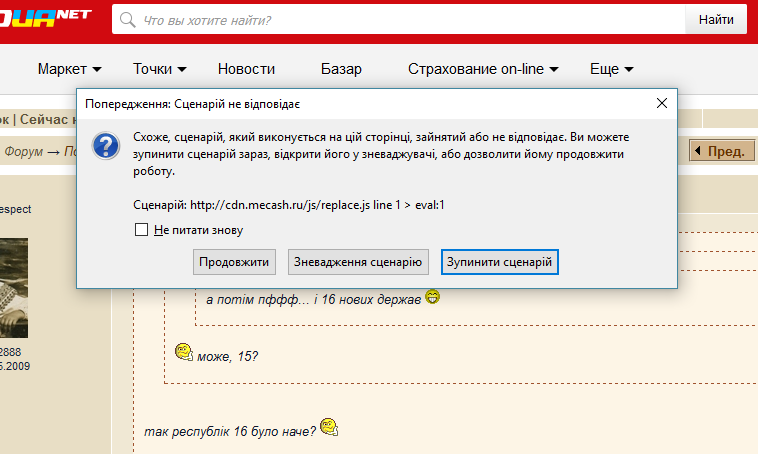Click the arrow icon on Пред. button

click(x=697, y=151)
